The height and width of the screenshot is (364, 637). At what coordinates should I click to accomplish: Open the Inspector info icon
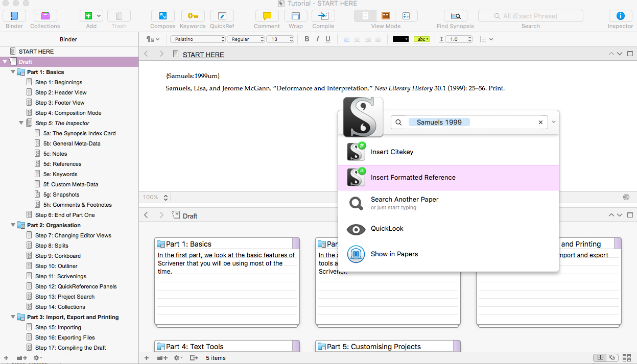(620, 16)
